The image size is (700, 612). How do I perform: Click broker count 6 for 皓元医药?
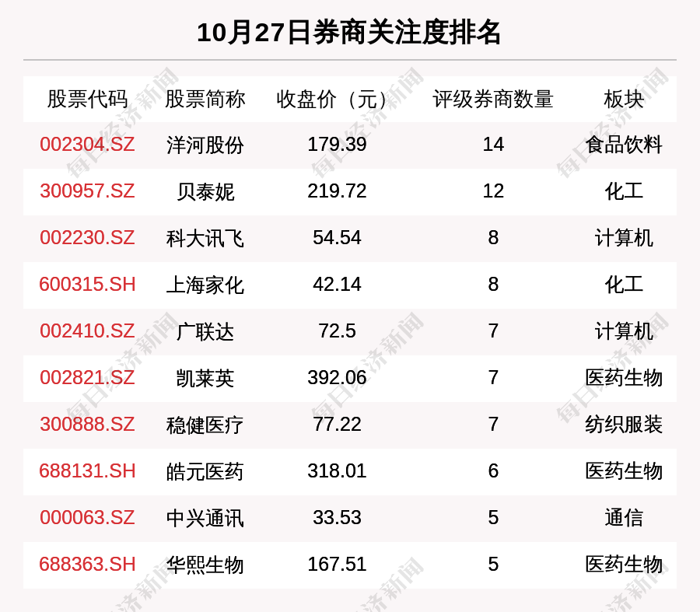click(x=493, y=471)
